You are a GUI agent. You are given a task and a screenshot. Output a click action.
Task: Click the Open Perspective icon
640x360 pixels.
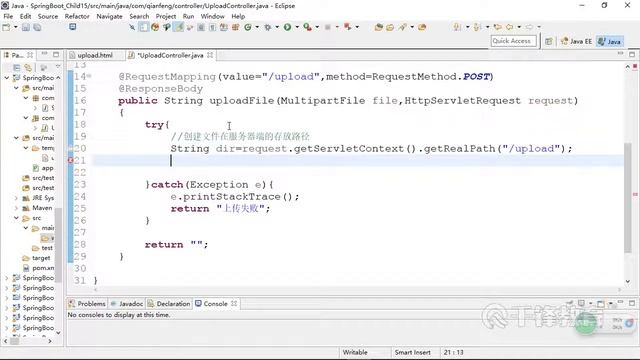point(549,41)
